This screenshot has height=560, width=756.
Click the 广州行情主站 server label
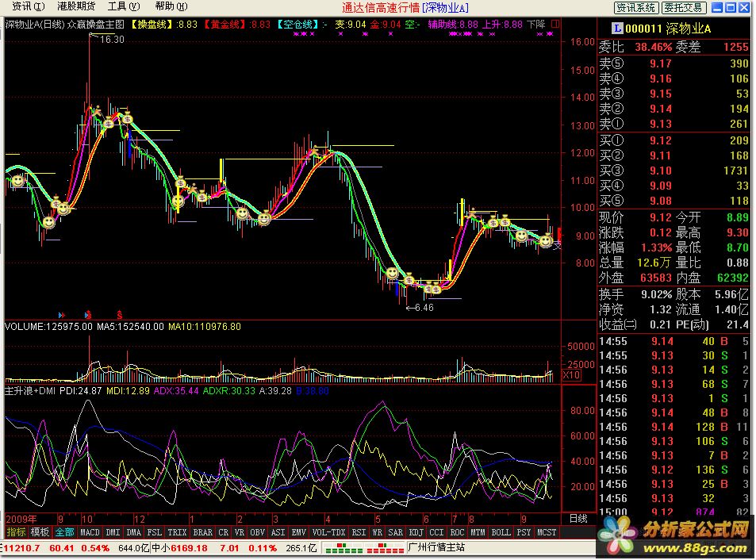coord(437,548)
